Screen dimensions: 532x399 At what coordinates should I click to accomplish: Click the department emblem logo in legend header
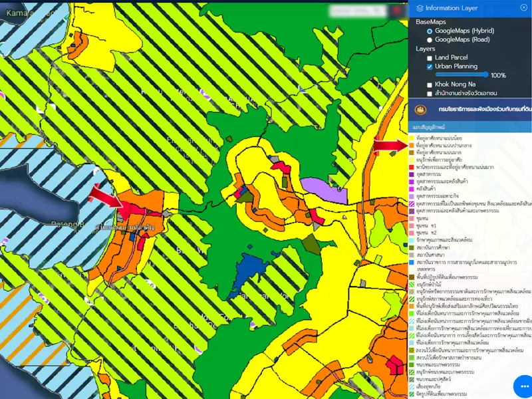tap(420, 110)
